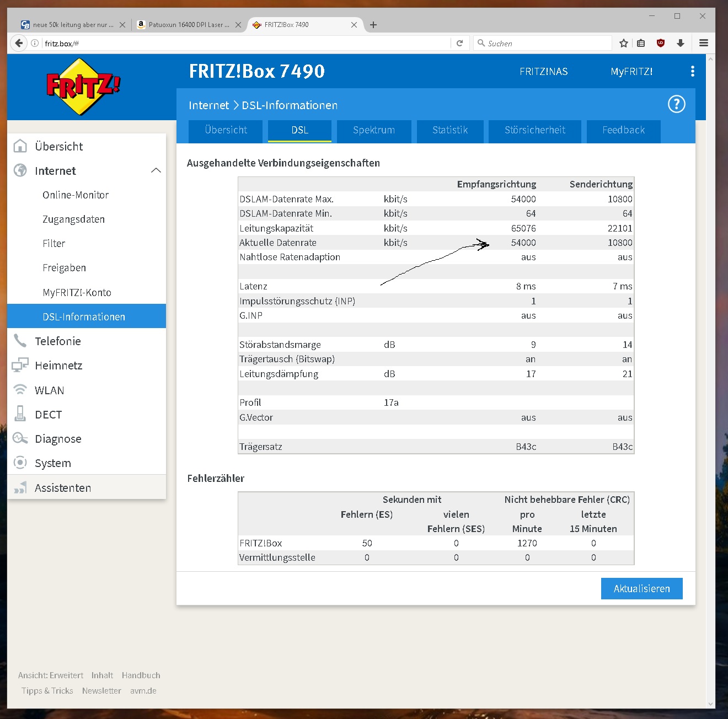Click the System gear icon
728x719 pixels.
pos(20,463)
